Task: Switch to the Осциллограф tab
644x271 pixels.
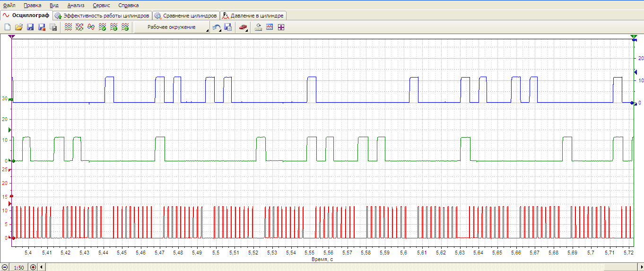Action: 26,15
